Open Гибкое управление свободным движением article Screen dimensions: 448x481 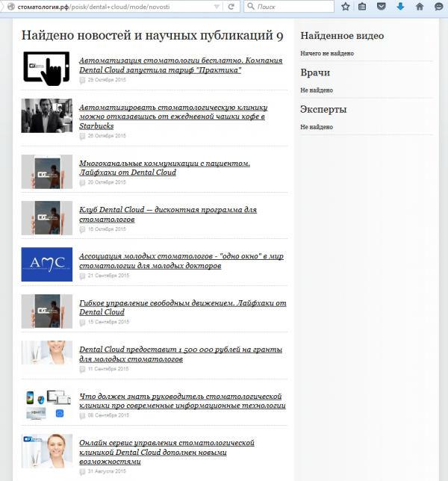183,308
